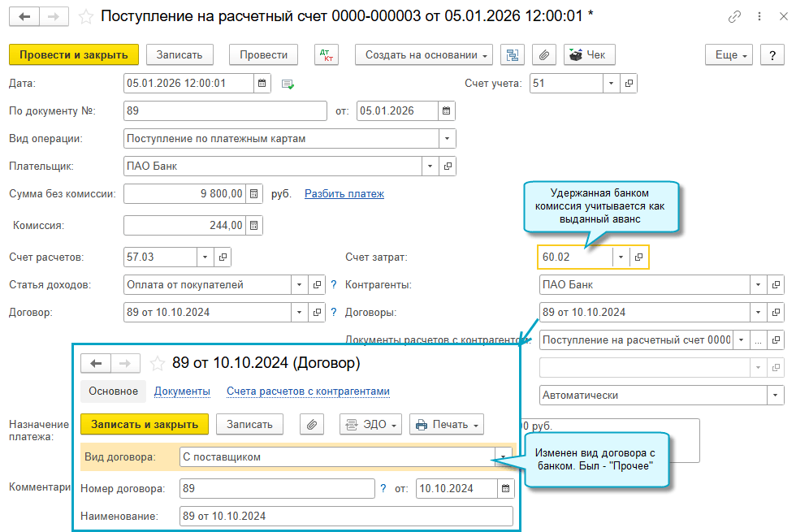This screenshot has width=796, height=532.
Task: Click the Вид договора field С поставщиком
Action: pos(338,456)
